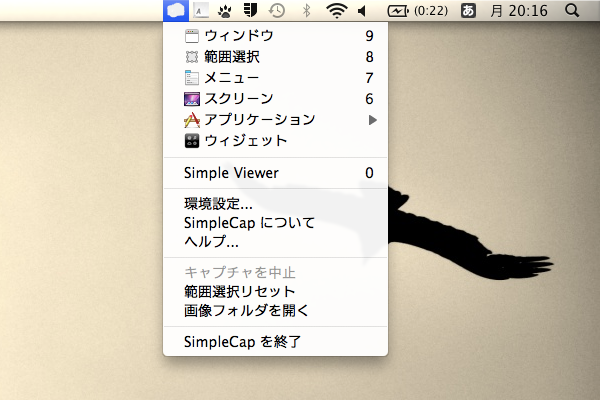Click the widget icon beside ウィジェット

pos(192,140)
